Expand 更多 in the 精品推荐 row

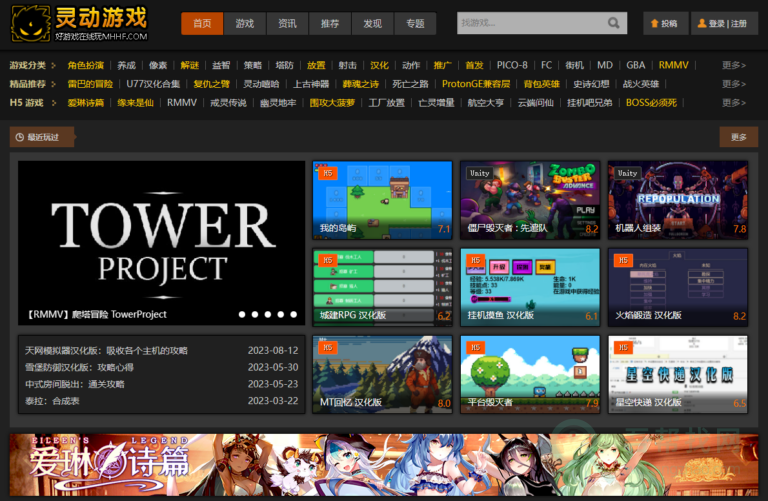click(x=733, y=84)
